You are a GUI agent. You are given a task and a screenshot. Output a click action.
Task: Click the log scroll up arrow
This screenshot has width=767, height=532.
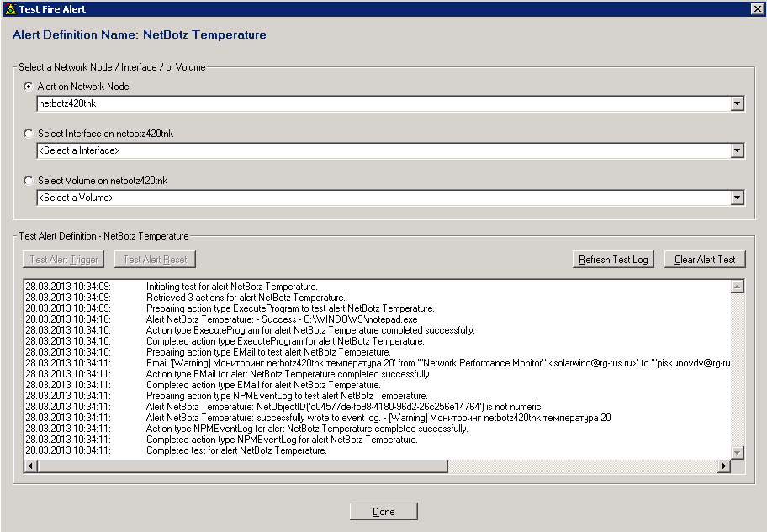[738, 287]
